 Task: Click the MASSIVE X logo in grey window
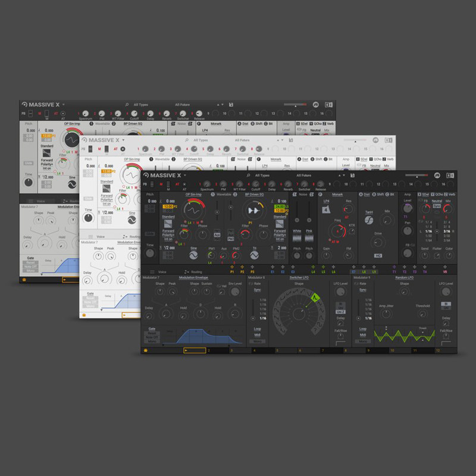click(40, 105)
